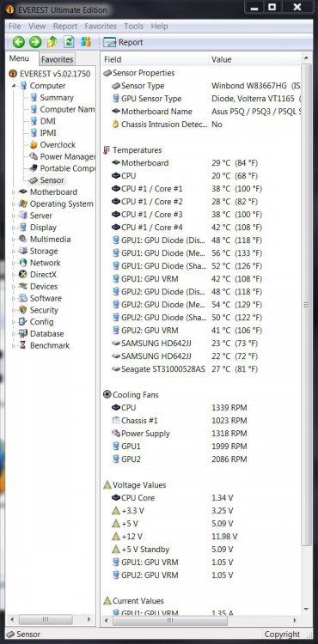Expand the Storage tree node

(x=14, y=252)
